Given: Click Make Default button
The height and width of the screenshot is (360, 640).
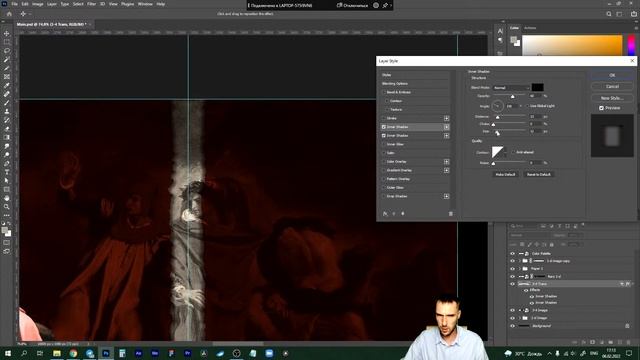Looking at the screenshot, I should (x=505, y=174).
